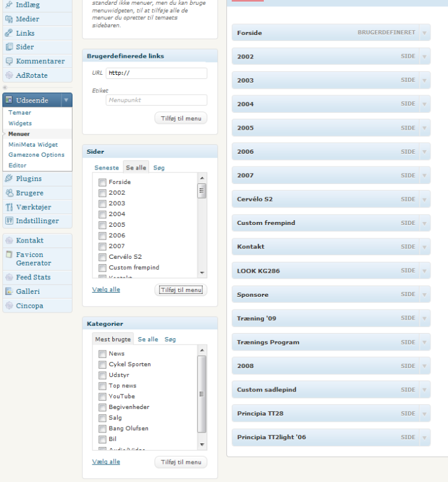Image resolution: width=448 pixels, height=482 pixels.
Task: Click the Indstillinger settings icon
Action: pyautogui.click(x=9, y=221)
